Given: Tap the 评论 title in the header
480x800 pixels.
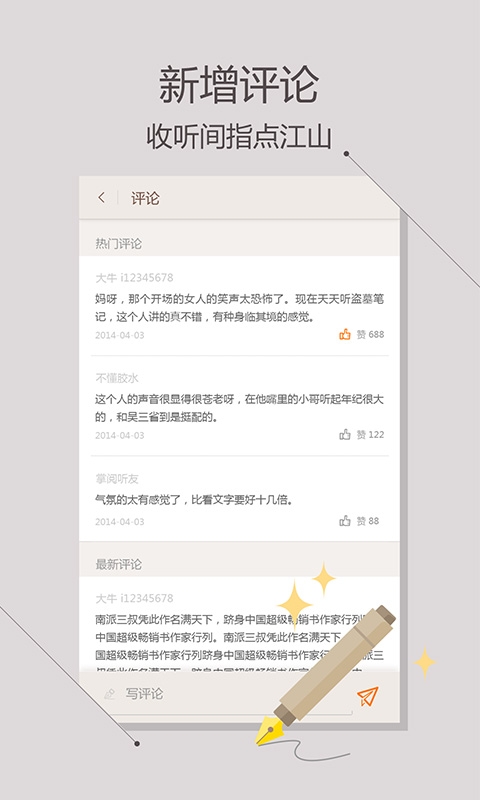Looking at the screenshot, I should pyautogui.click(x=145, y=198).
